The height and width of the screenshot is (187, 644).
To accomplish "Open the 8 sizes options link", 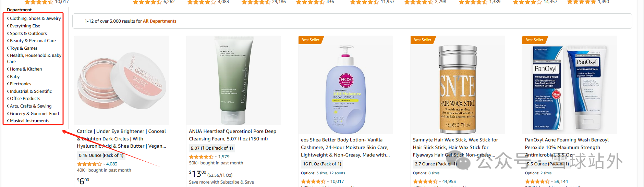I will [434, 173].
